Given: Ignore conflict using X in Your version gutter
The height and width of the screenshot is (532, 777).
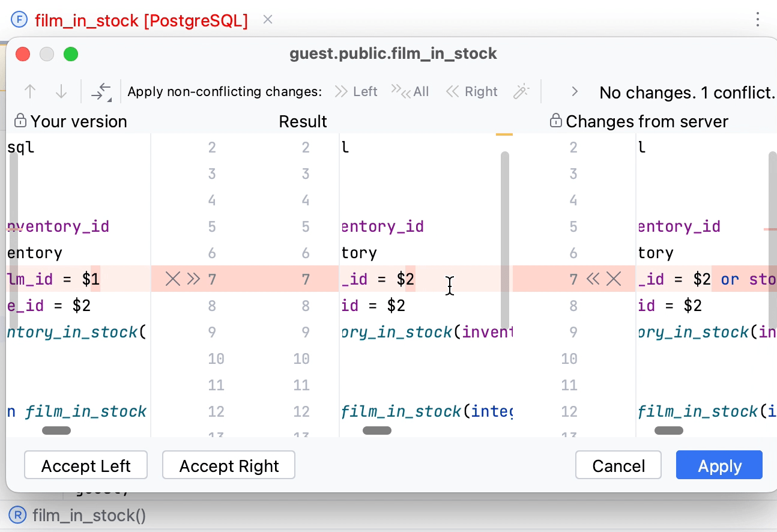Looking at the screenshot, I should [172, 279].
